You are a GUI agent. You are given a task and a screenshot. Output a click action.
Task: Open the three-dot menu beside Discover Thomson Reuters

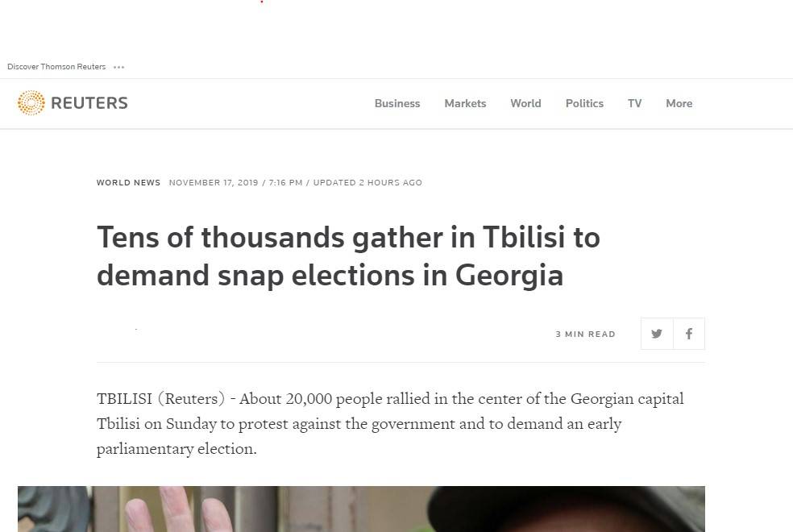click(x=119, y=67)
